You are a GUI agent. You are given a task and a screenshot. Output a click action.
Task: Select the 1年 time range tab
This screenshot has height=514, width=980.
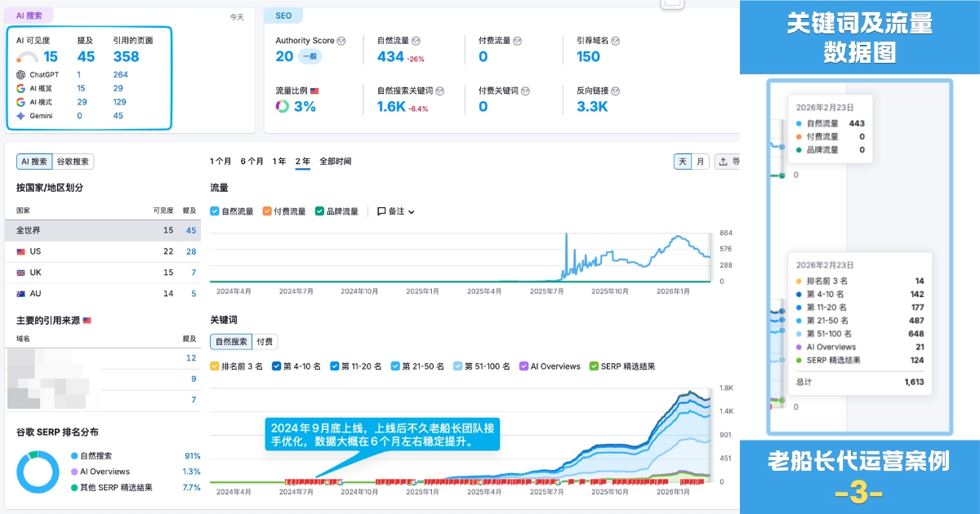279,162
